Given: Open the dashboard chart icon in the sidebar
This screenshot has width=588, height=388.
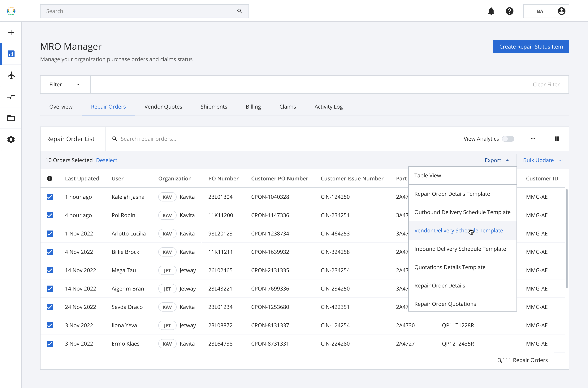Looking at the screenshot, I should pos(11,54).
